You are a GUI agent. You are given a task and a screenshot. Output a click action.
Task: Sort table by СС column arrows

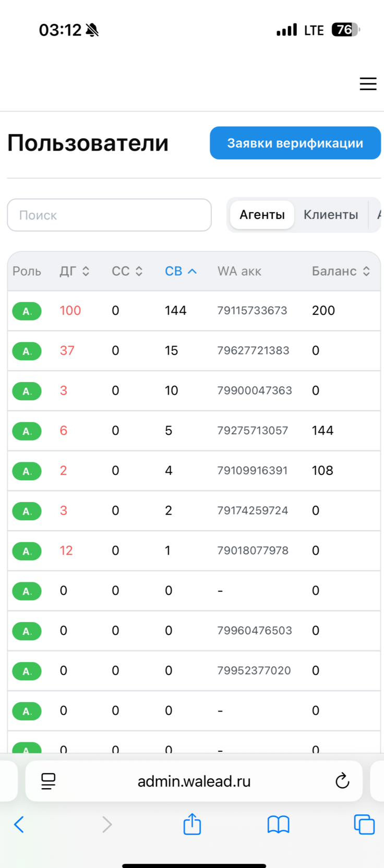tap(139, 271)
